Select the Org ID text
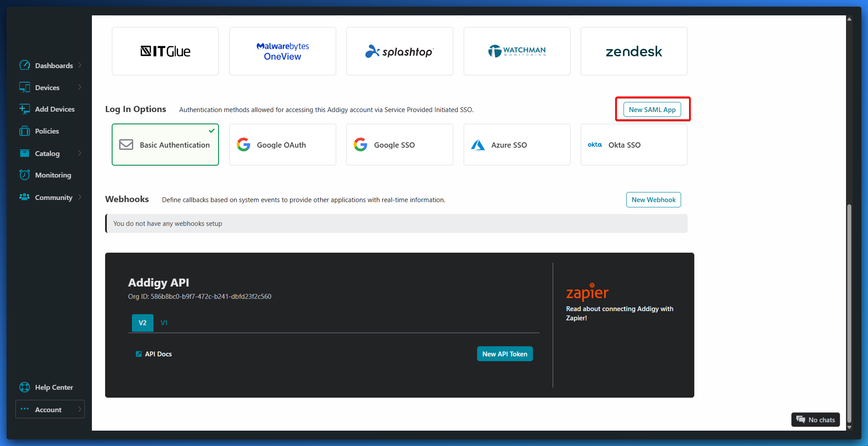 (200, 297)
